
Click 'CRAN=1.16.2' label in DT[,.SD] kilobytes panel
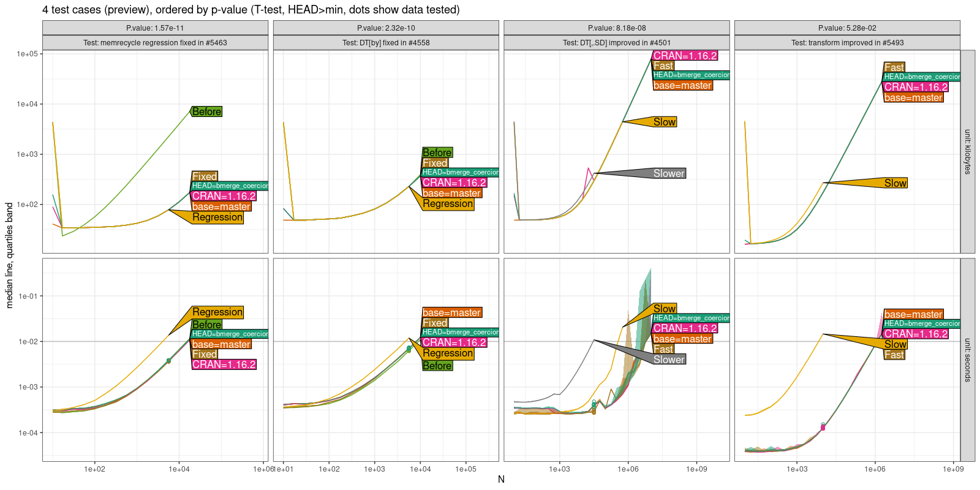pos(685,56)
